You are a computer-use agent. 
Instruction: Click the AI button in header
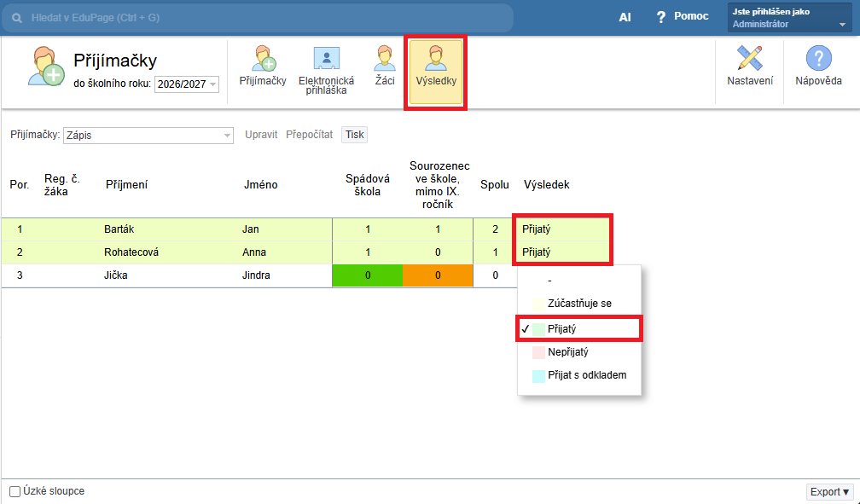pyautogui.click(x=625, y=17)
